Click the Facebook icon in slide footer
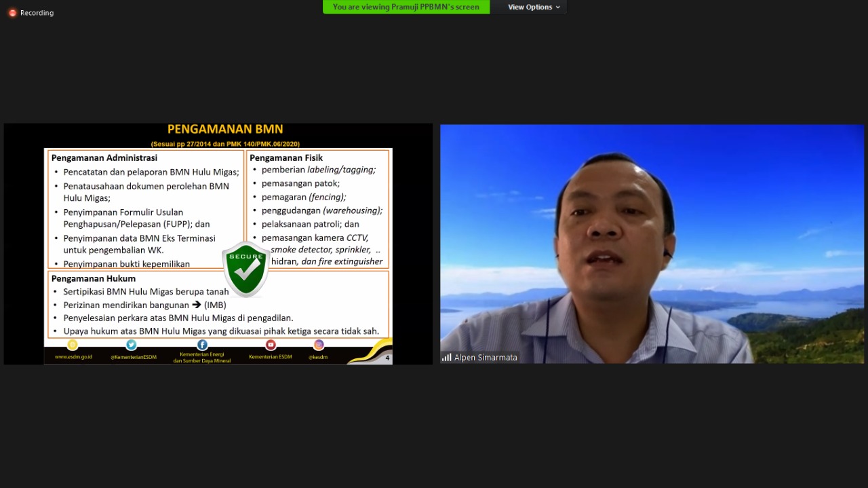This screenshot has height=488, width=868. [202, 345]
